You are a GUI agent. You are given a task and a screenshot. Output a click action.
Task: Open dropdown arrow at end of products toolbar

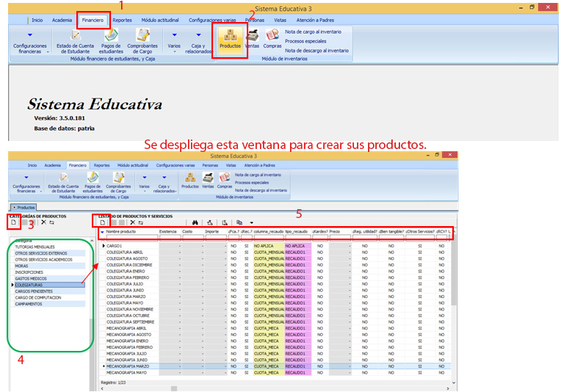tap(252, 223)
